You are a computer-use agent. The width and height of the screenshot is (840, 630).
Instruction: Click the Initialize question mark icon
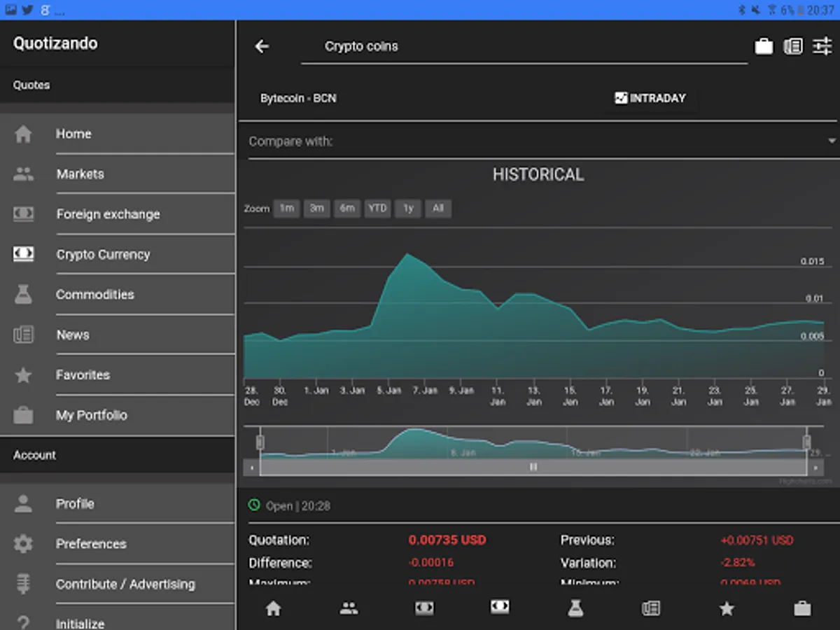click(x=23, y=623)
